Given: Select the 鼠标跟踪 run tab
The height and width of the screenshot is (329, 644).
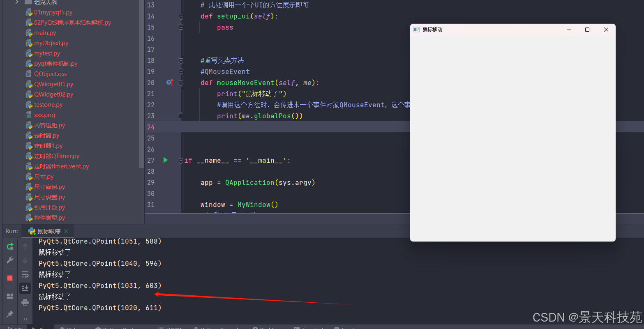Looking at the screenshot, I should point(48,231).
